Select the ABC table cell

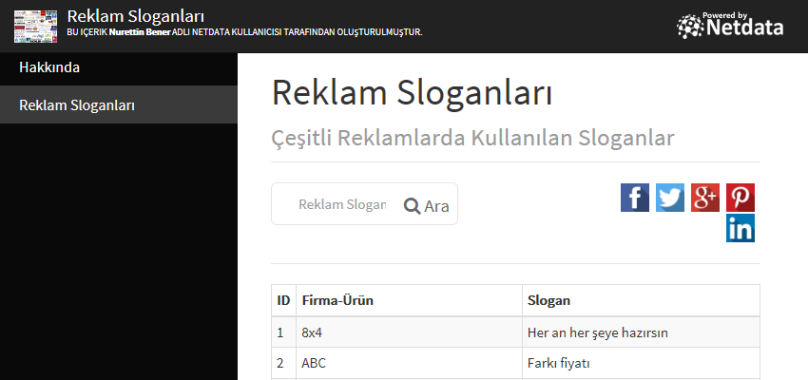pyautogui.click(x=409, y=363)
